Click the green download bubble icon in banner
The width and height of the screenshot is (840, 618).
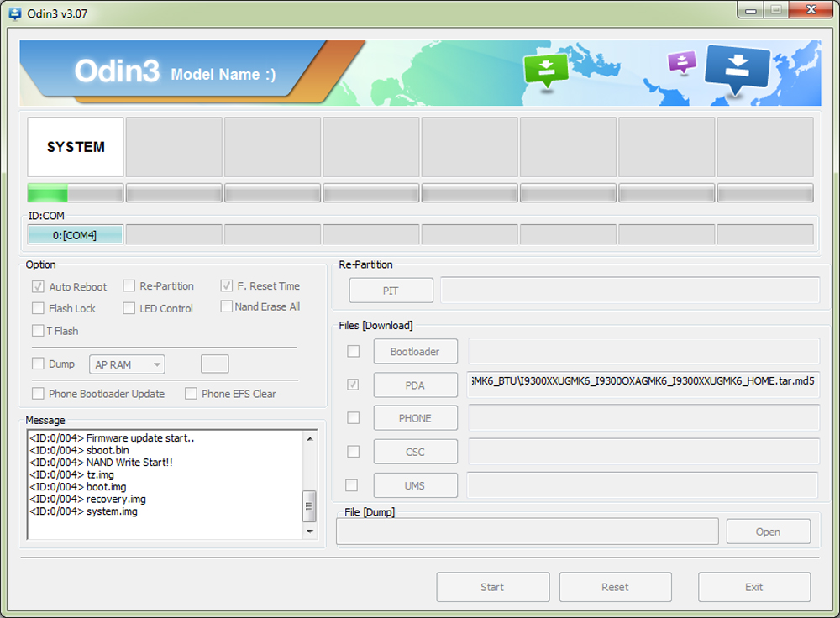pos(546,71)
